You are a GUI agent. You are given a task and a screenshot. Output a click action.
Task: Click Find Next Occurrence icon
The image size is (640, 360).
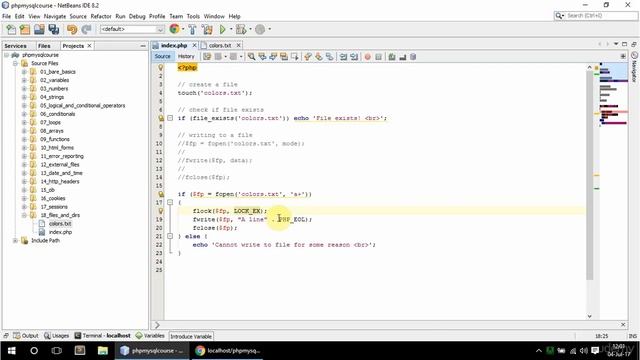[273, 57]
